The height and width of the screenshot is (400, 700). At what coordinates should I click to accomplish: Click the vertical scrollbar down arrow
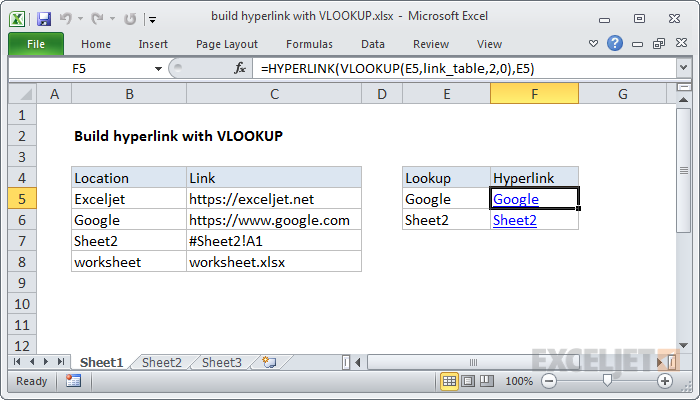click(683, 345)
